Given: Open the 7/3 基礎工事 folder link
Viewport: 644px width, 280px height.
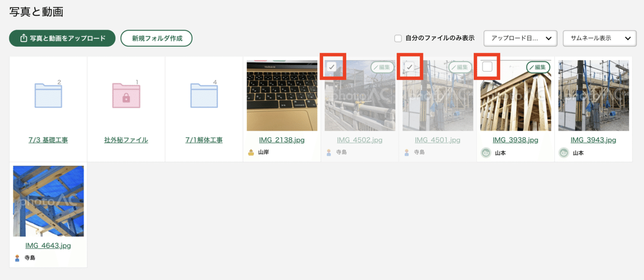Looking at the screenshot, I should 48,140.
